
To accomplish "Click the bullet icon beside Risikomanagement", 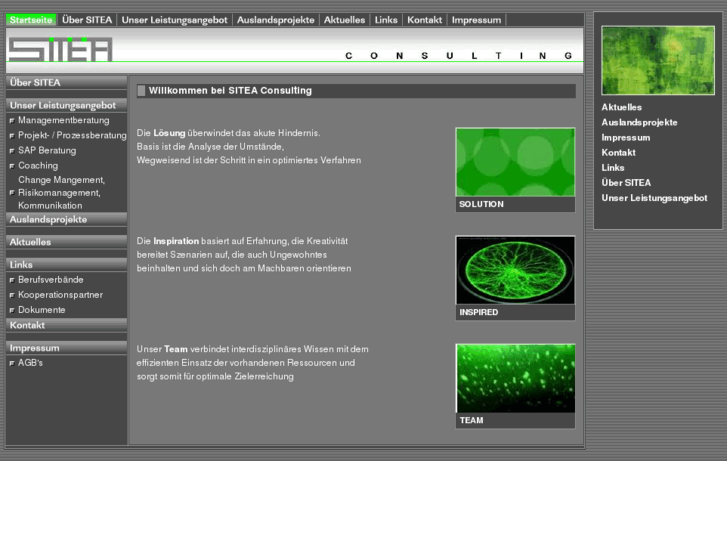I will [12, 193].
